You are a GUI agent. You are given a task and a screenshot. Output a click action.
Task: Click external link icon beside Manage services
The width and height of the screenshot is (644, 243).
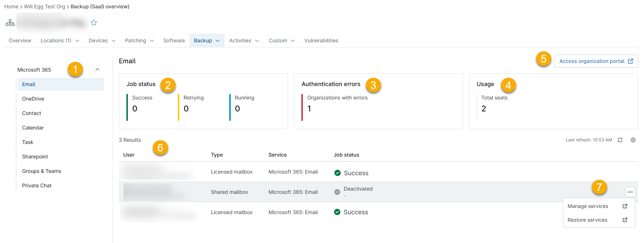tap(625, 206)
